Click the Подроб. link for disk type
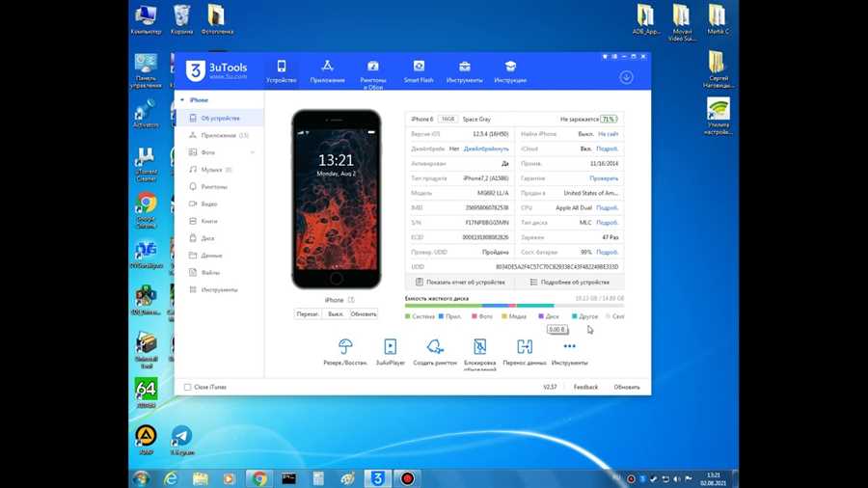 [x=608, y=223]
